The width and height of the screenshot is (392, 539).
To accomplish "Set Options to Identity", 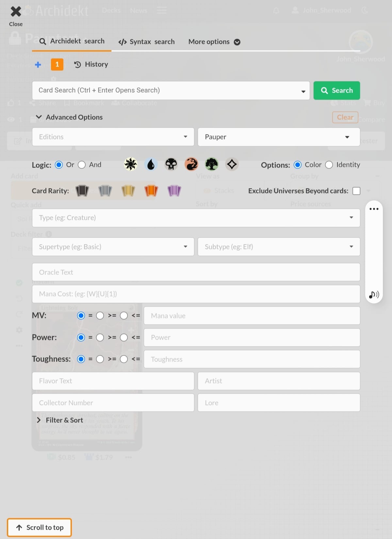I will pyautogui.click(x=329, y=165).
